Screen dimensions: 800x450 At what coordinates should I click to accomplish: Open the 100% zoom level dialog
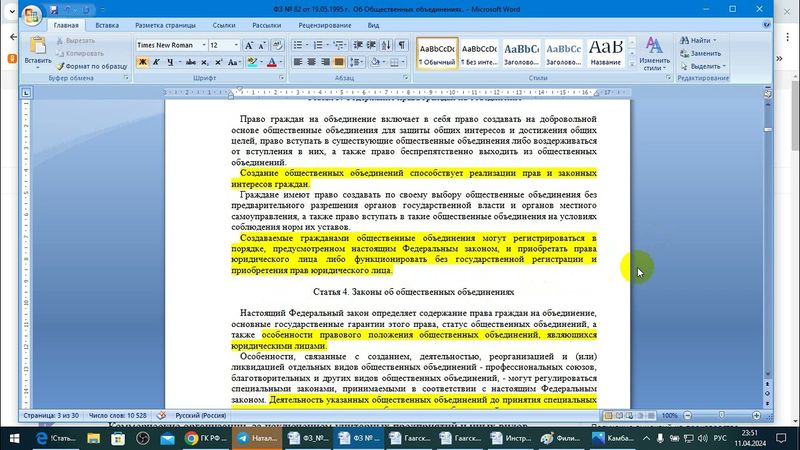click(x=669, y=415)
